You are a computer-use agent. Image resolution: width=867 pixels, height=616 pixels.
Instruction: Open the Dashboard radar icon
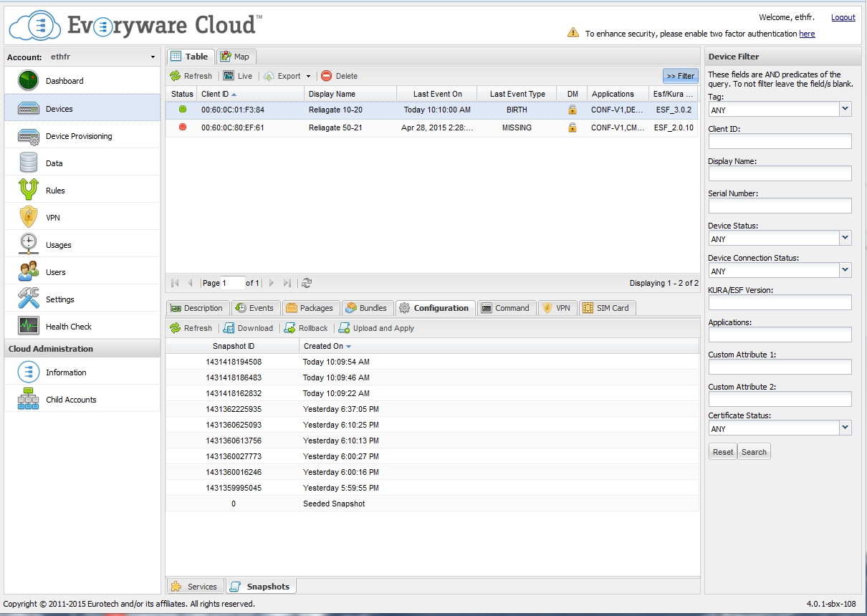29,81
